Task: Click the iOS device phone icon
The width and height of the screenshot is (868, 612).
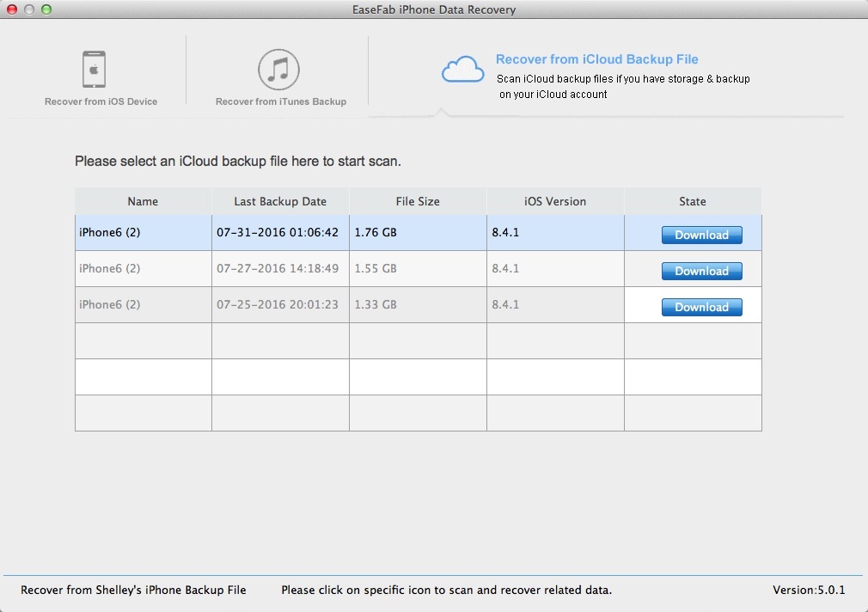Action: tap(95, 70)
